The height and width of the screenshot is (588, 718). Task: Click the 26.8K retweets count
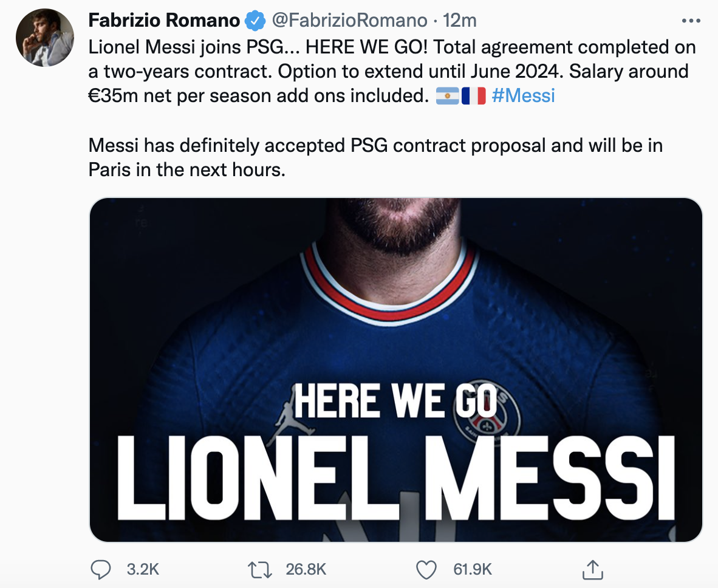click(x=306, y=569)
